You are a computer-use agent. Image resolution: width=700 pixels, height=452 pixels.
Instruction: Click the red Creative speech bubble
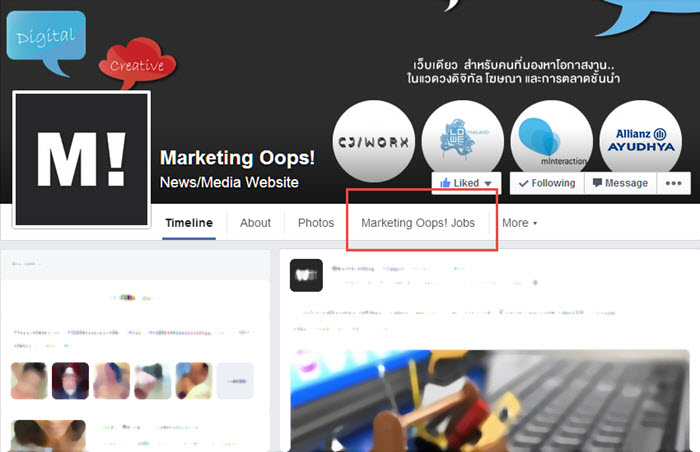point(137,63)
